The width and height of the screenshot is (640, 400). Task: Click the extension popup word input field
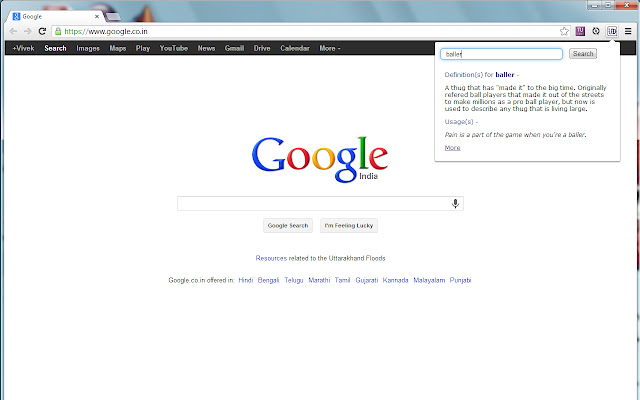pos(501,54)
